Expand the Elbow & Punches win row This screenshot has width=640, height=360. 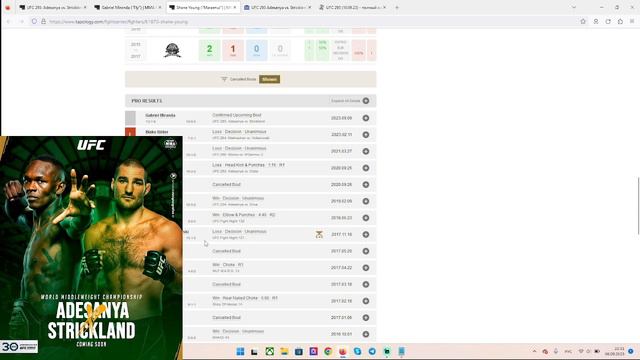coord(366,218)
